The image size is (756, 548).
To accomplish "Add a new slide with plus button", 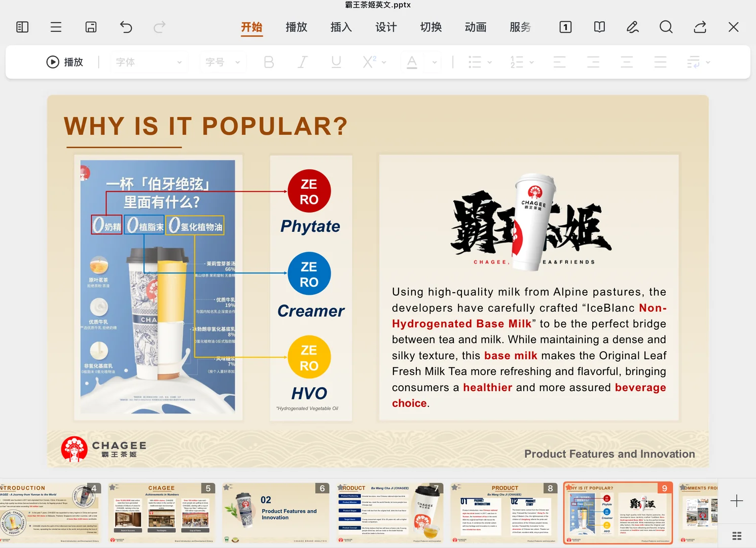I will click(737, 501).
